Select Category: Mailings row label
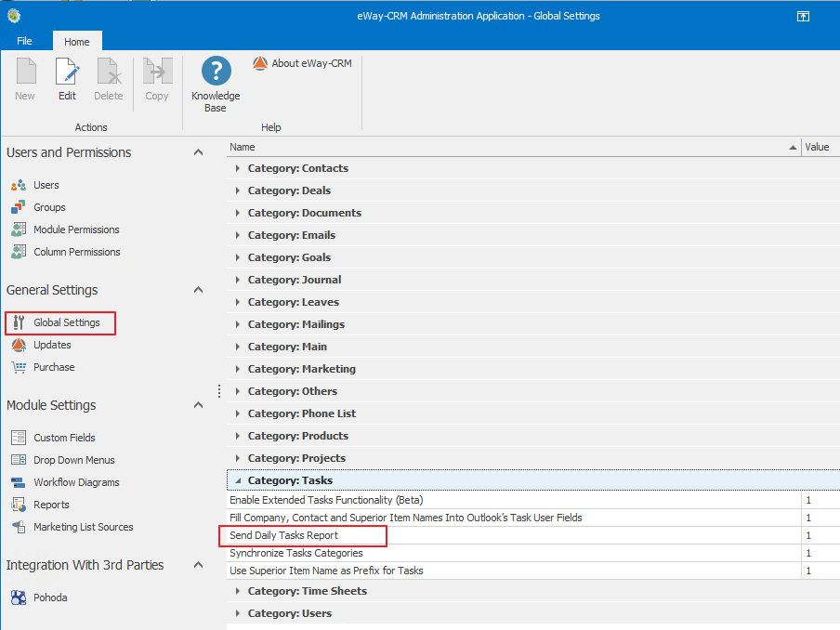The width and height of the screenshot is (840, 630). (296, 324)
